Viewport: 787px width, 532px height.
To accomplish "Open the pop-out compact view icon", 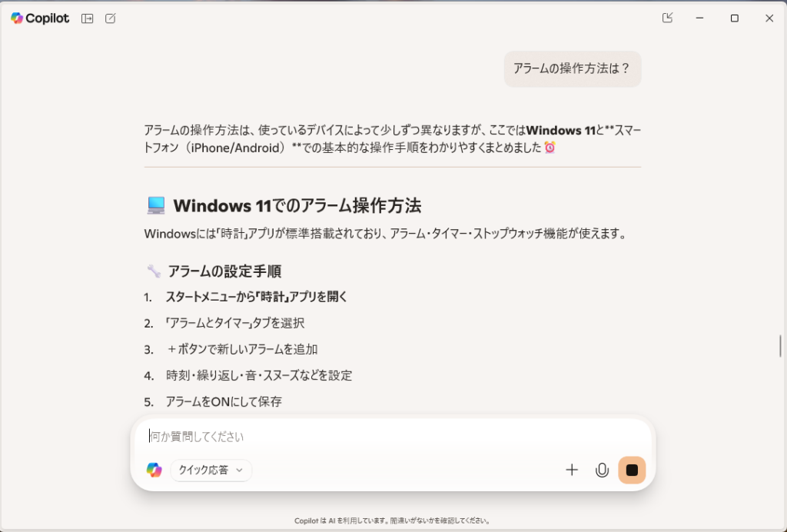I will coord(667,18).
